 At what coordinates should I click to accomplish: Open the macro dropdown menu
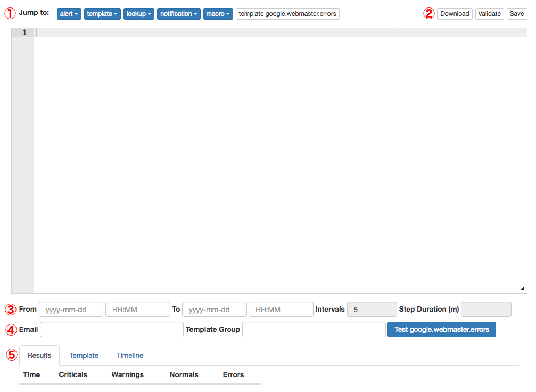pyautogui.click(x=218, y=14)
